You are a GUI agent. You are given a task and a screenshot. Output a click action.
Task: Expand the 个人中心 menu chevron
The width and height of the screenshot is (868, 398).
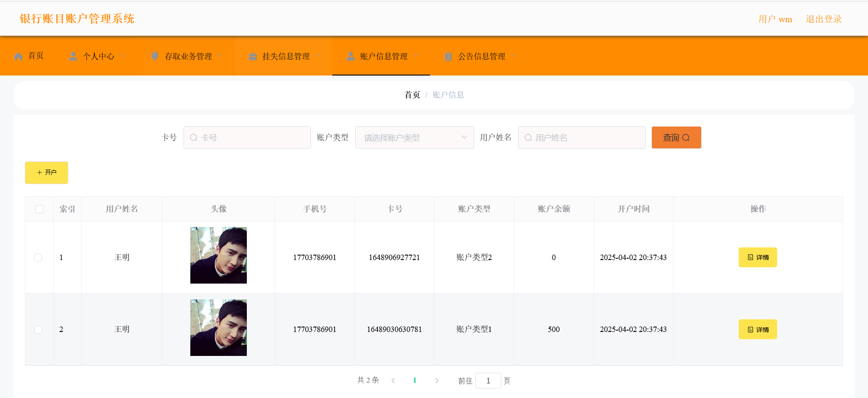point(123,56)
